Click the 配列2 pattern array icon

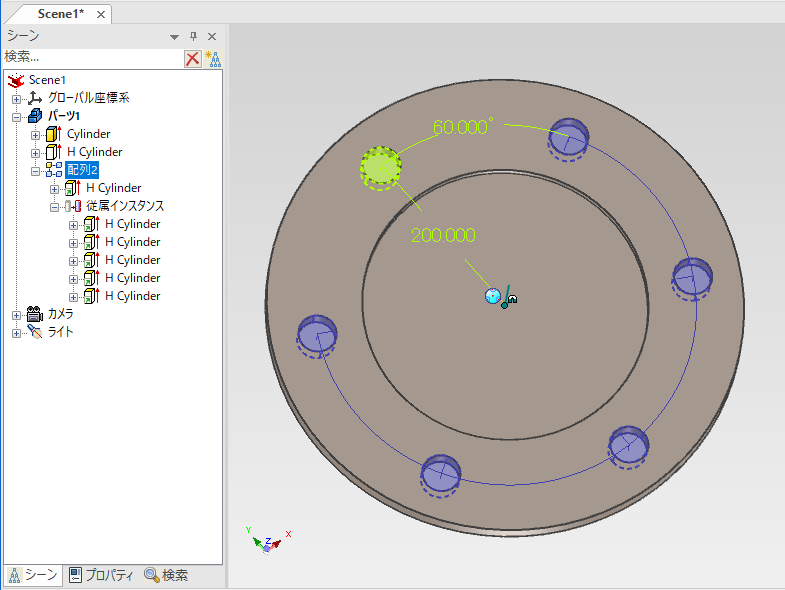(x=54, y=170)
